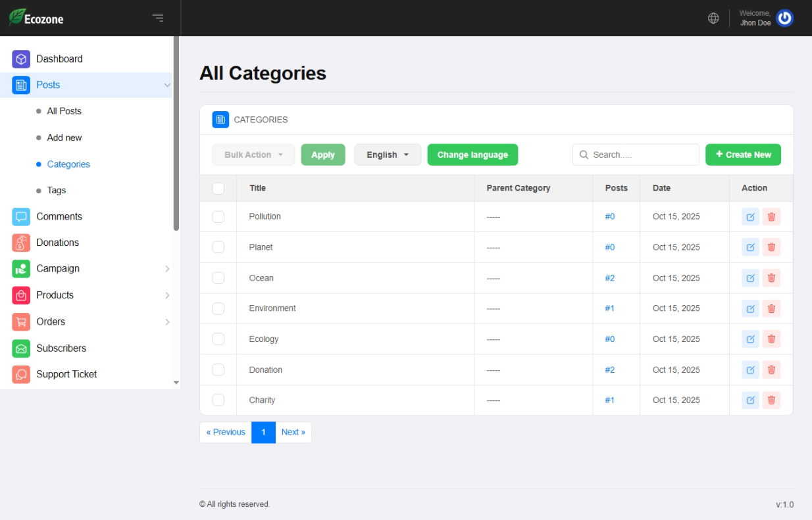
Task: Click the user profile power avatar icon
Action: (784, 18)
